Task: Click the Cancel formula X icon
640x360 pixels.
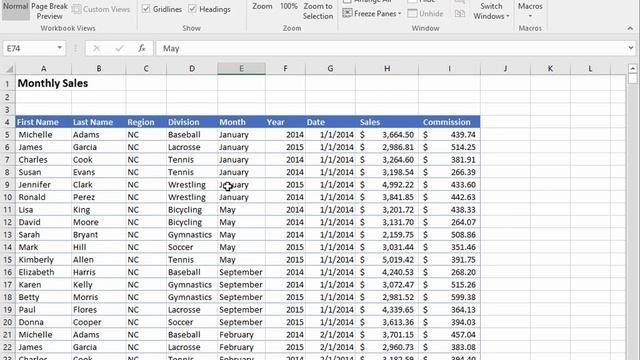Action: tap(96, 48)
